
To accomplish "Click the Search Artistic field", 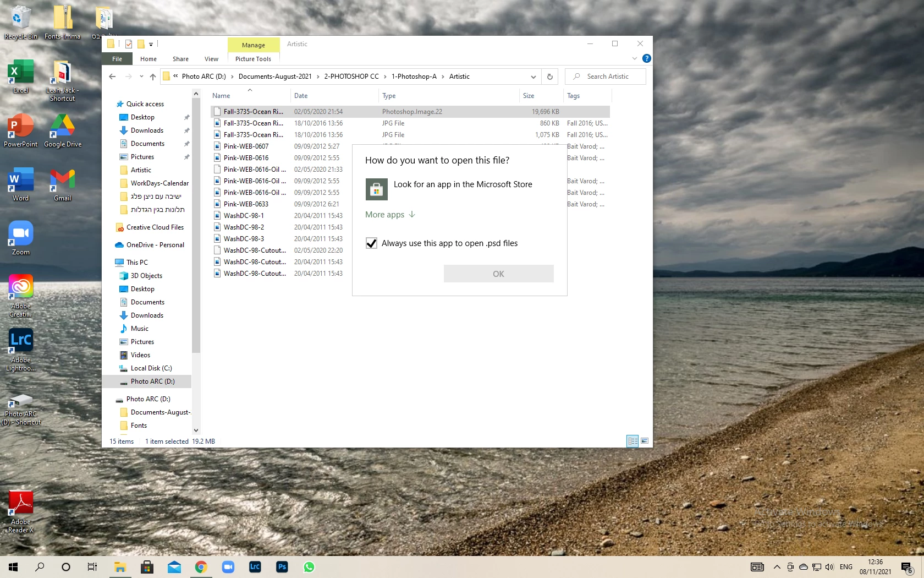I will 605,77.
